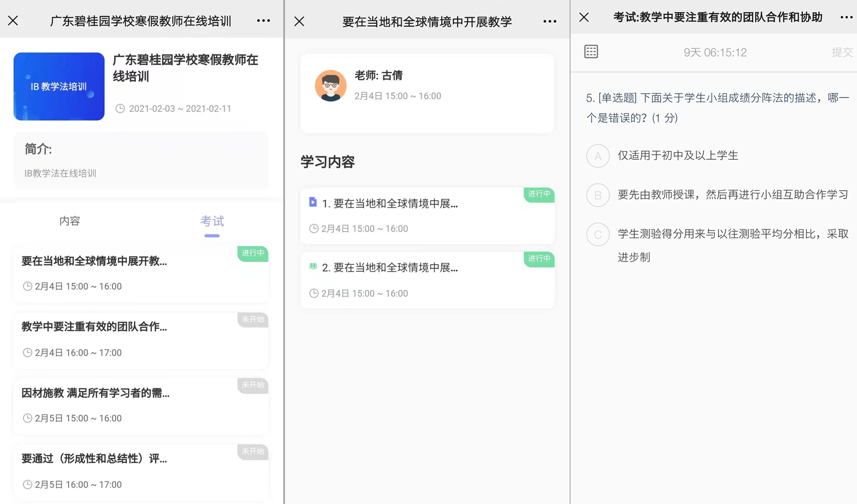Open the more-options dots in the middle panel
The image size is (857, 504).
550,22
